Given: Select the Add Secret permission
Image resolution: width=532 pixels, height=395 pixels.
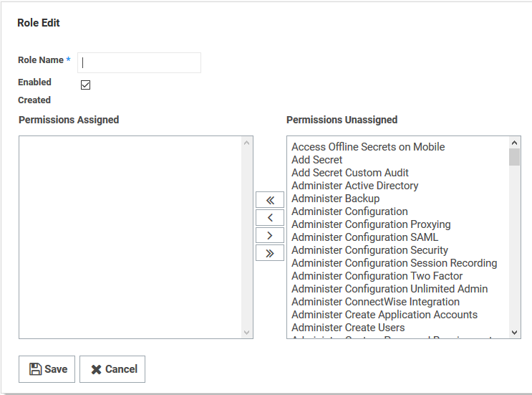Looking at the screenshot, I should (317, 160).
